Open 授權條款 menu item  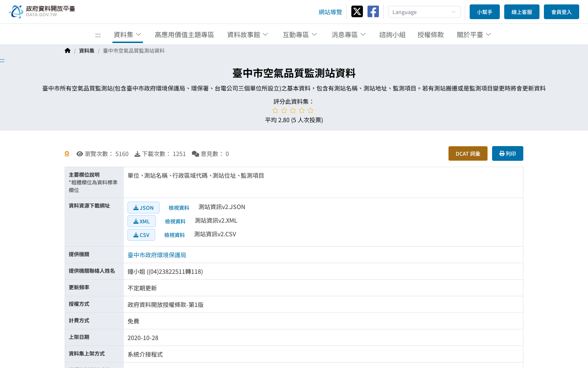[x=431, y=35]
